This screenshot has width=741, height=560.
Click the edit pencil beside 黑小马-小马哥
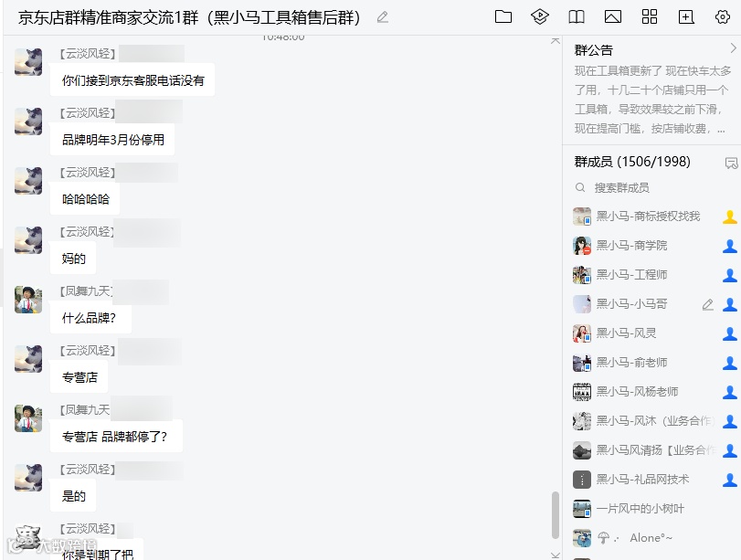coord(707,304)
